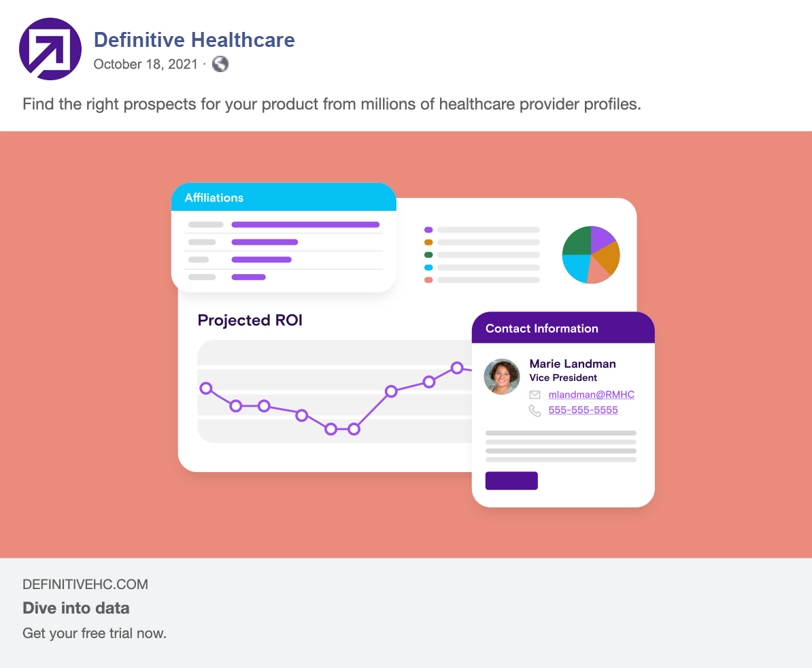Click the pie chart graphic
The width and height of the screenshot is (812, 668).
[x=591, y=255]
